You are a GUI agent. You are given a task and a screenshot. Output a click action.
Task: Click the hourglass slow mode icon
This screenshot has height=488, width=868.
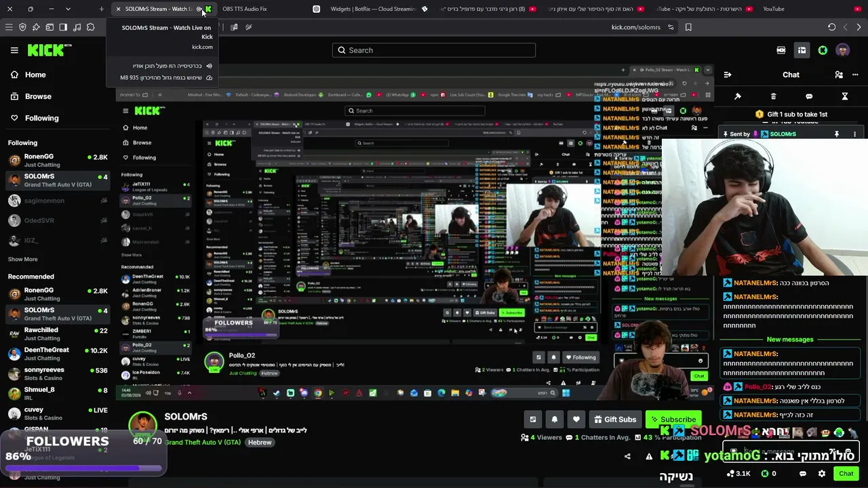(845, 96)
